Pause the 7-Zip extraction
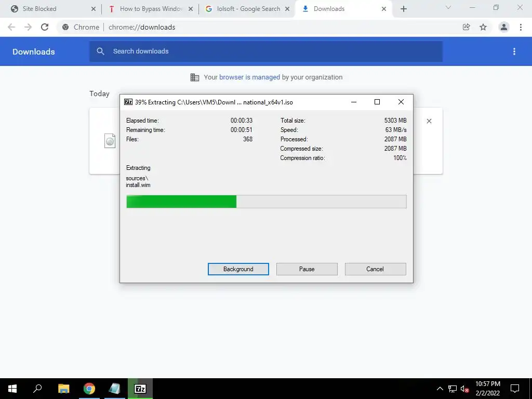This screenshot has height=399, width=532. 307,269
